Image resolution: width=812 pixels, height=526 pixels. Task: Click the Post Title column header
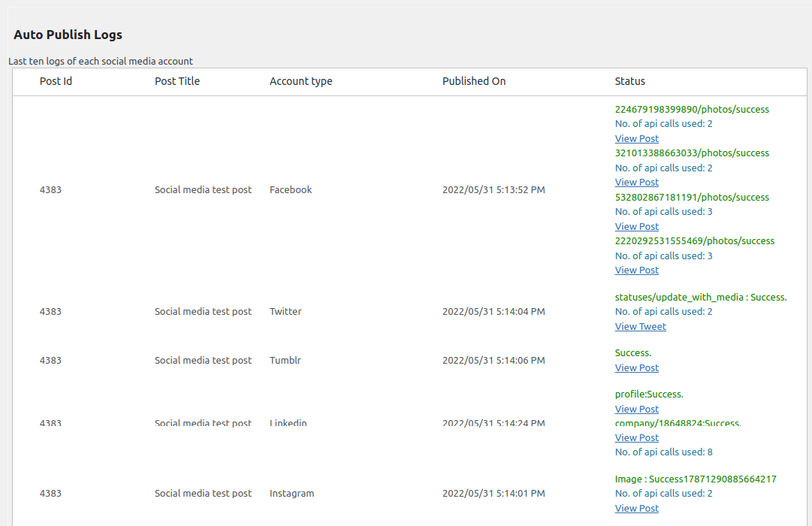coord(177,81)
